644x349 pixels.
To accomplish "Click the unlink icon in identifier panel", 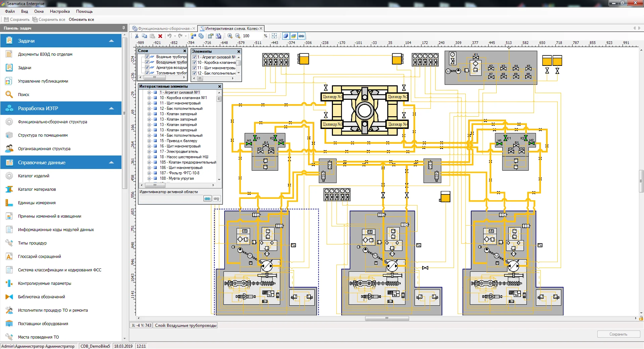I will [x=216, y=199].
